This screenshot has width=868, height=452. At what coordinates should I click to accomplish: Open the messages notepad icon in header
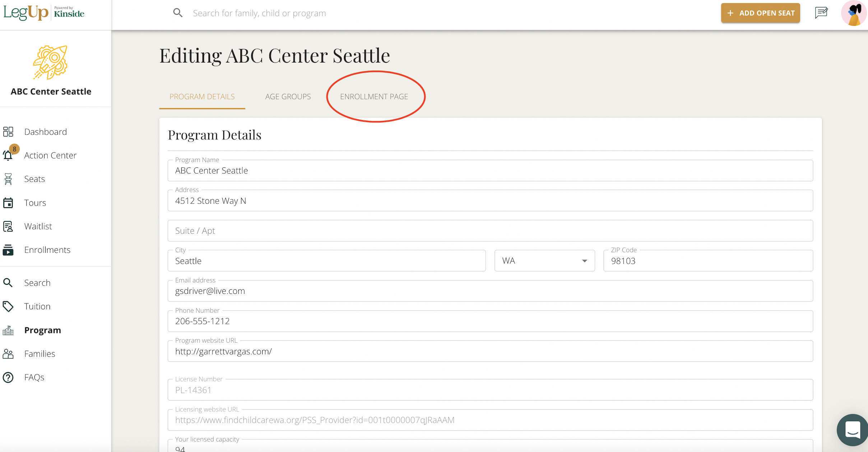click(821, 13)
